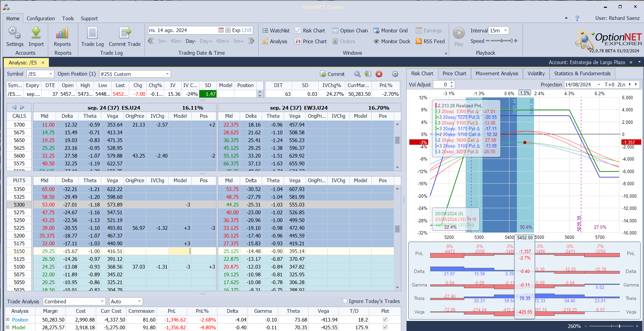Expand the Model analysis row
Screen dimensions: 644x331
(7, 327)
